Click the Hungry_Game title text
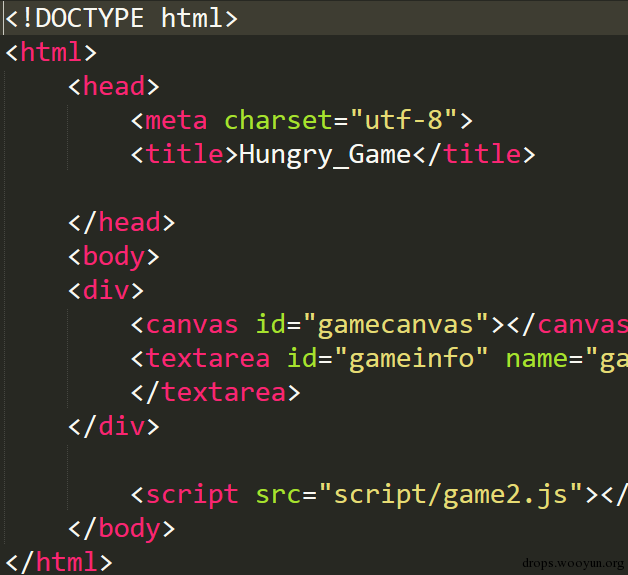 [325, 155]
